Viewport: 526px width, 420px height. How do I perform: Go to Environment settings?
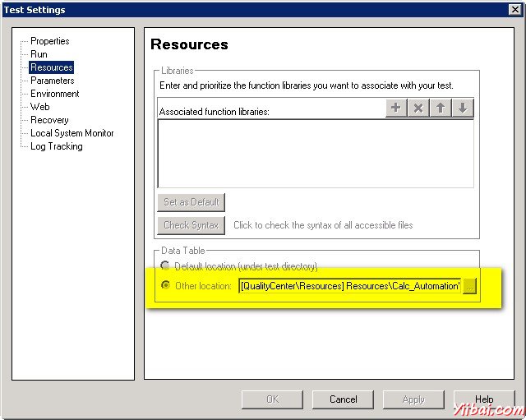coord(54,94)
